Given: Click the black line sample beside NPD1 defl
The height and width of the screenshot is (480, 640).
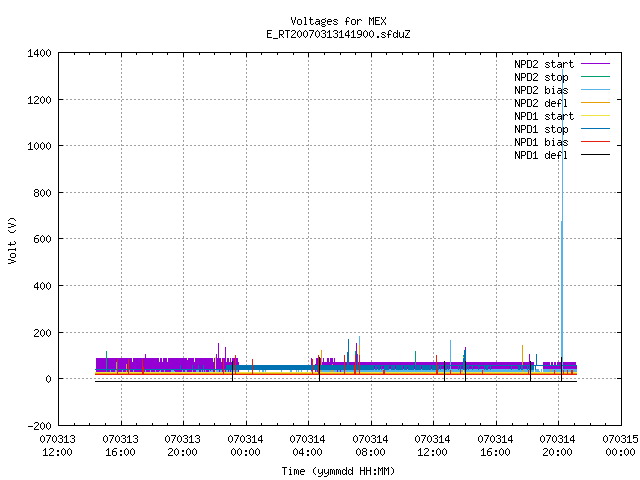Looking at the screenshot, I should (596, 155).
